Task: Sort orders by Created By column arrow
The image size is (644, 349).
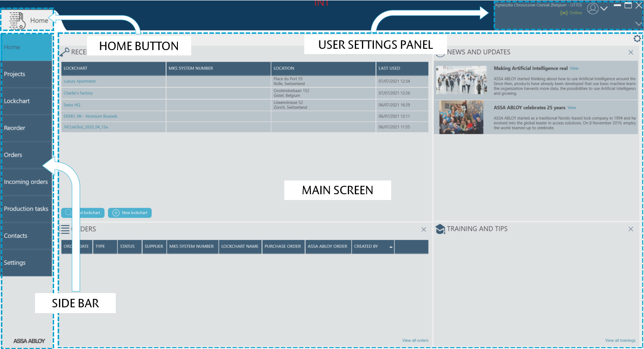Action: [x=391, y=247]
